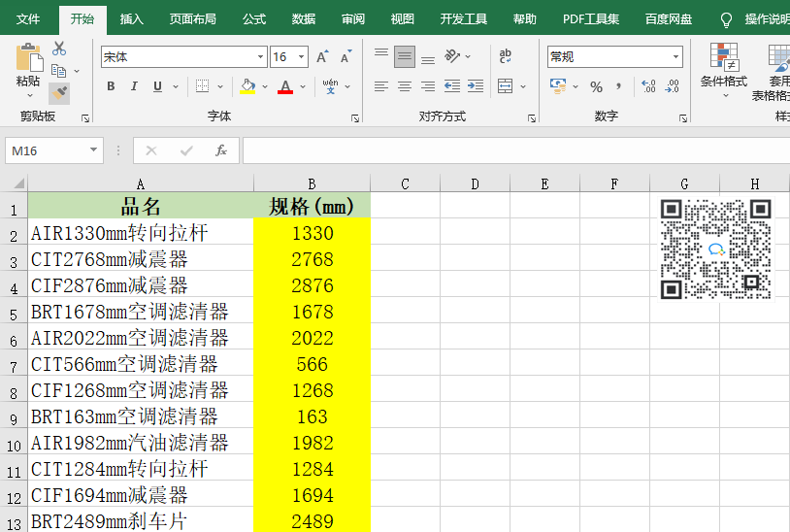The width and height of the screenshot is (790, 532).
Task: Switch to the 插入 Insert tab
Action: point(132,19)
